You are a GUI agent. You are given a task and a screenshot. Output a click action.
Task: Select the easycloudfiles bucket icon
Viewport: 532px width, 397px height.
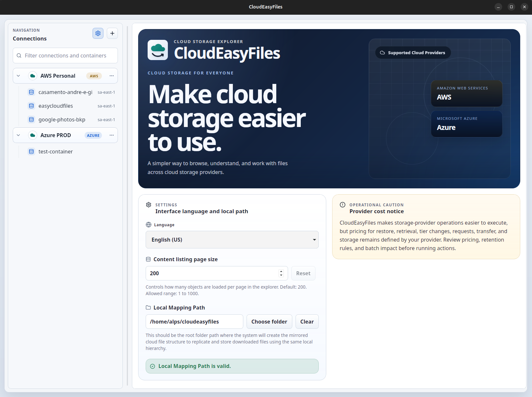tap(31, 106)
